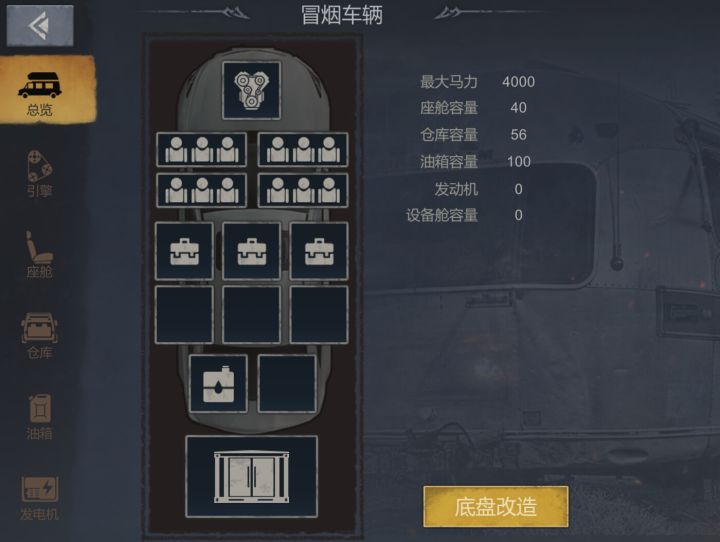Click the middle toolbox storage slot

[251, 251]
